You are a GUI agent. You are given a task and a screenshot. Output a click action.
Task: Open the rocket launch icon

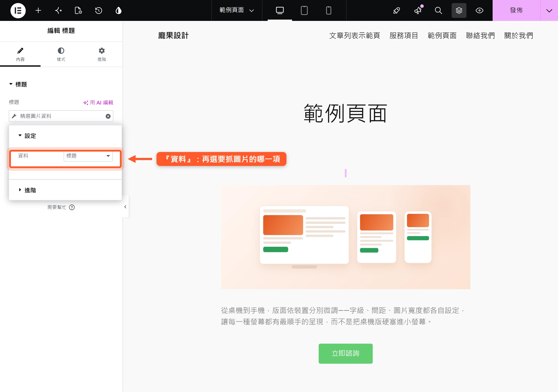pos(397,10)
